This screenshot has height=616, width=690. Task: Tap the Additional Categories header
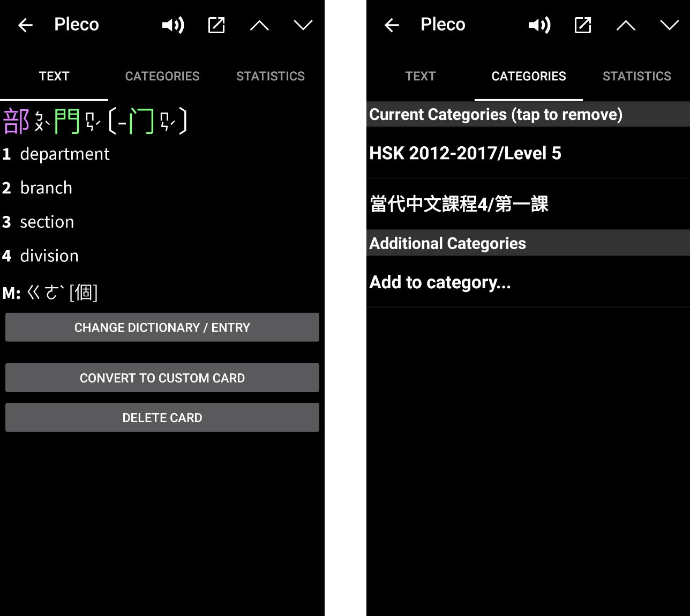(x=447, y=243)
